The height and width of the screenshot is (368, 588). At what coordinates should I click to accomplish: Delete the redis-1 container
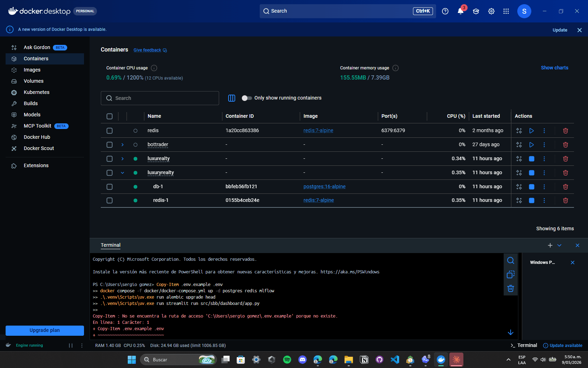click(566, 200)
